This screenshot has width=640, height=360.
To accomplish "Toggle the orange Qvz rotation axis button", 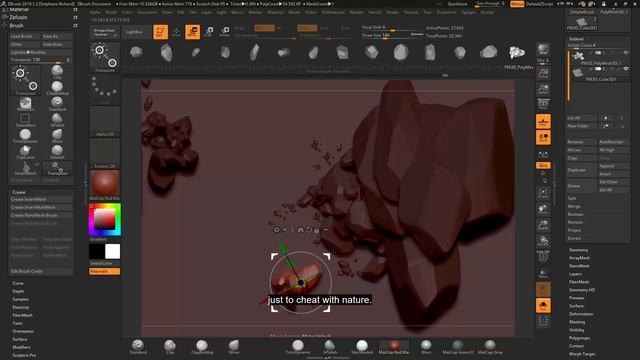I will [x=543, y=165].
